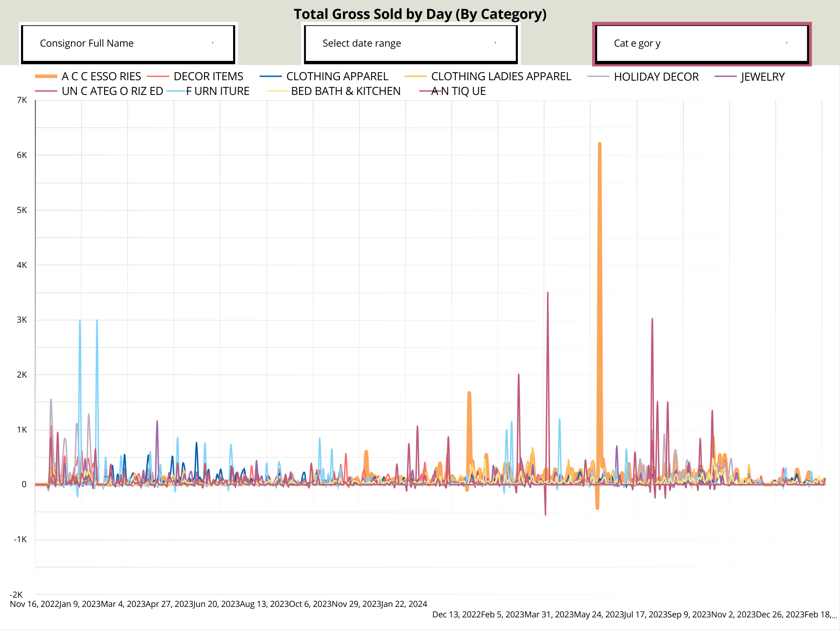Click arrow icon in Consignor Full Name box
Image resolution: width=840 pixels, height=630 pixels.
[x=213, y=43]
